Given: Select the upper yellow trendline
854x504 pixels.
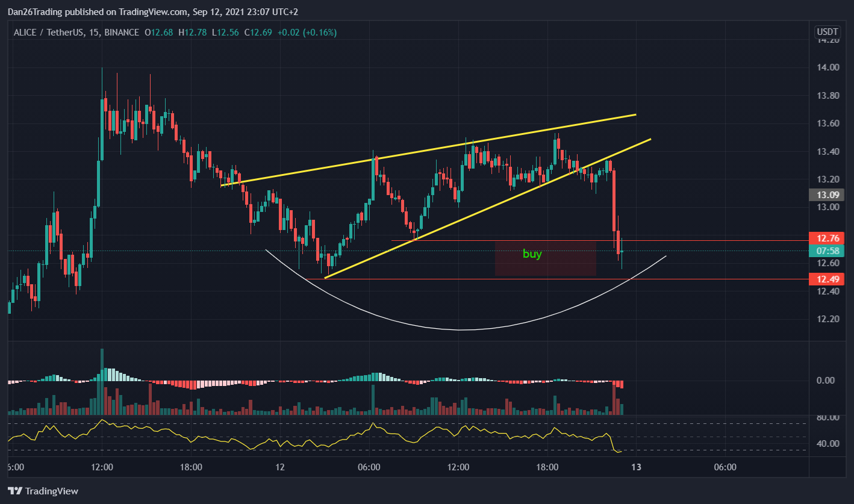Looking at the screenshot, I should [x=428, y=150].
